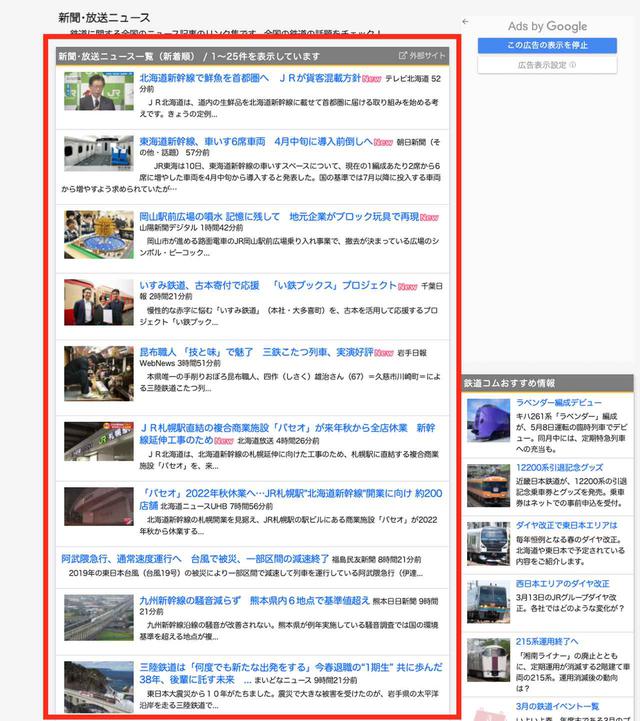Open ＪＲ札幌駅直結の複合商業施設「パセオ」 link

click(x=287, y=434)
